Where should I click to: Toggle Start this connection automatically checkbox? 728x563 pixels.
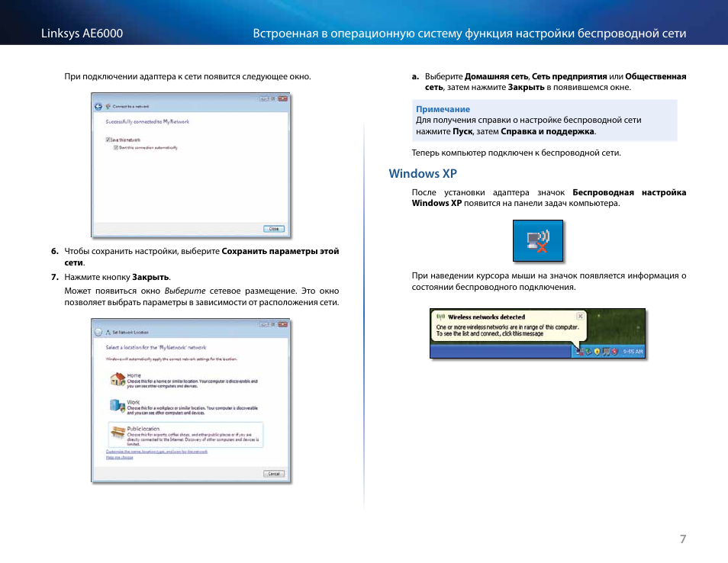(x=116, y=147)
